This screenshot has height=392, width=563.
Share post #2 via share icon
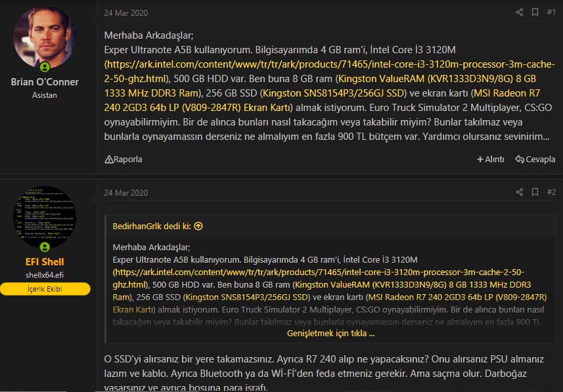point(519,192)
